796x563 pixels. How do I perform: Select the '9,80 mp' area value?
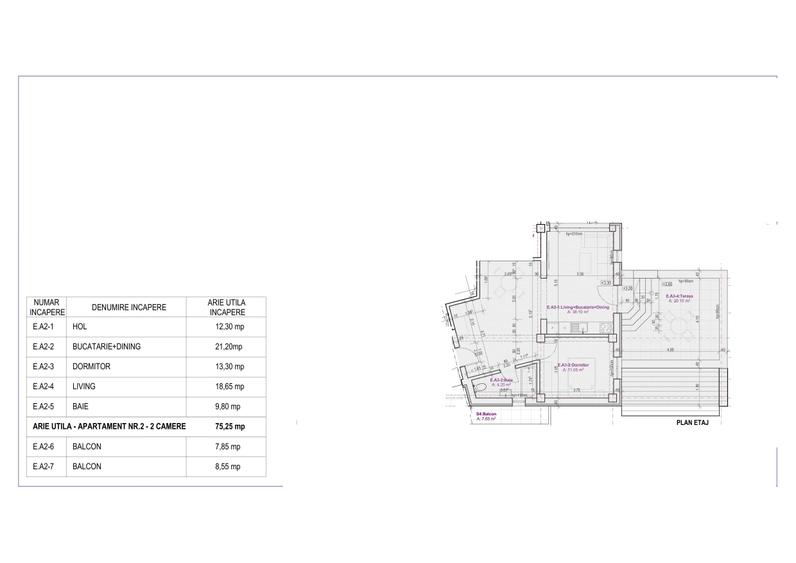coord(228,407)
